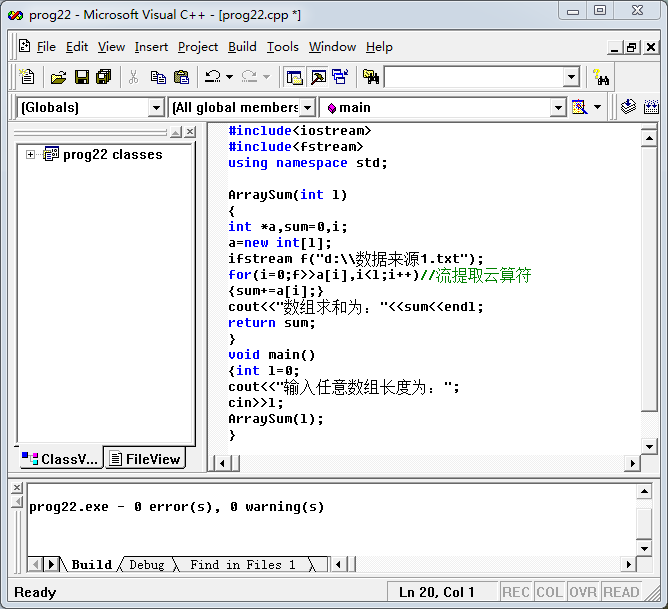Save the file with the floppy icon
The height and width of the screenshot is (609, 668).
[x=82, y=77]
